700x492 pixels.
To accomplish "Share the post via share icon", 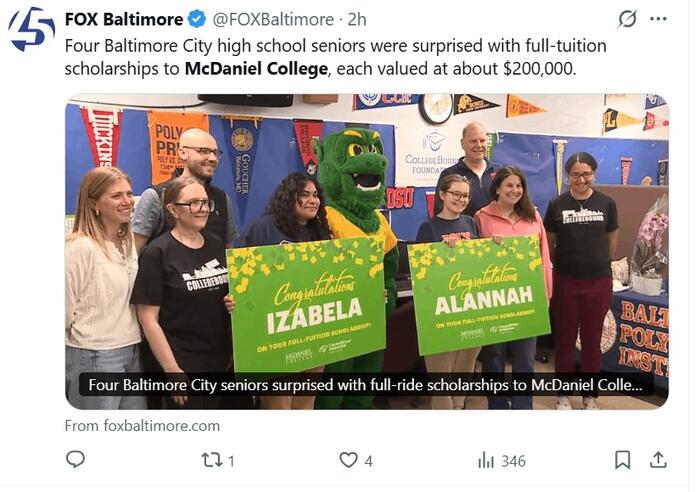I will pyautogui.click(x=658, y=459).
